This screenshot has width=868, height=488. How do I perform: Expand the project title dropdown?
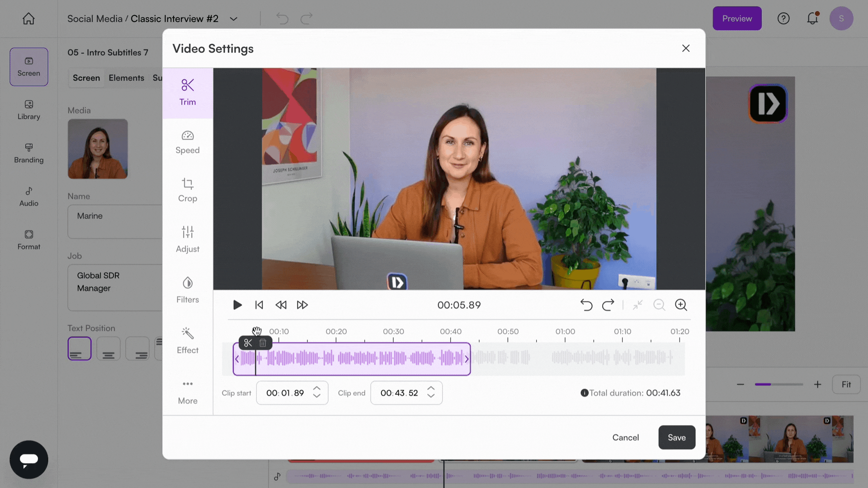pos(233,19)
